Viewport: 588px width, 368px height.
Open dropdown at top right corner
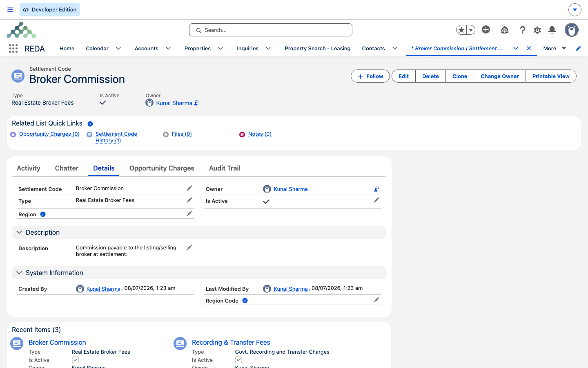tap(575, 10)
